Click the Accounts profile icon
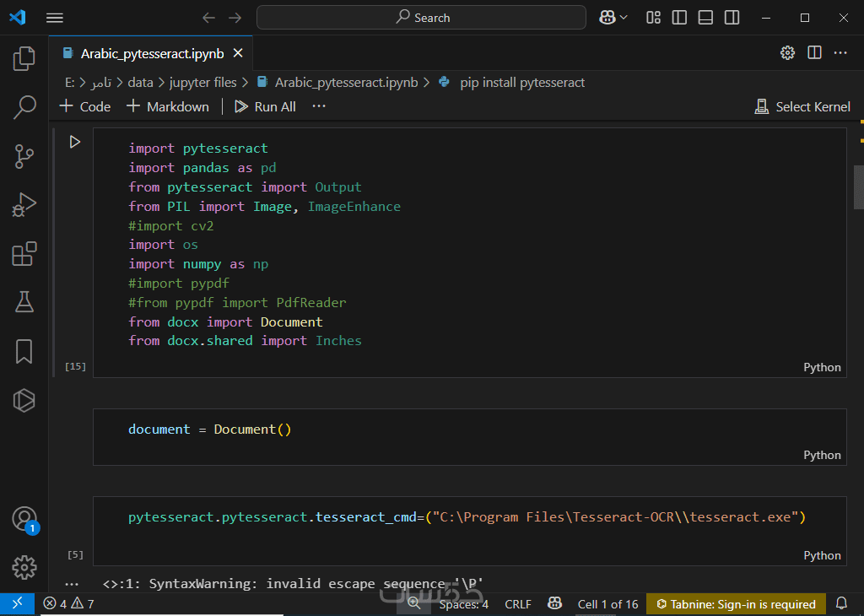The image size is (864, 616). point(24,518)
